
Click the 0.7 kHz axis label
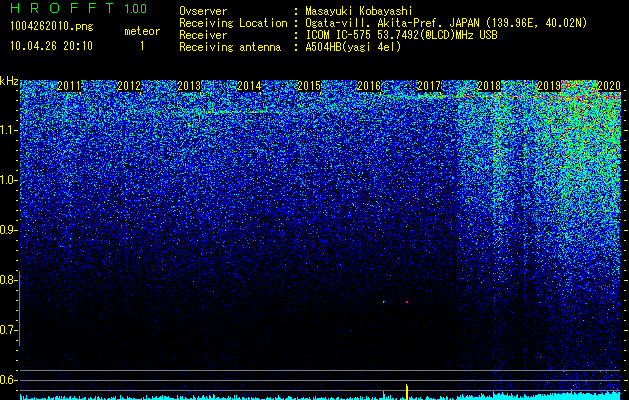coord(9,330)
